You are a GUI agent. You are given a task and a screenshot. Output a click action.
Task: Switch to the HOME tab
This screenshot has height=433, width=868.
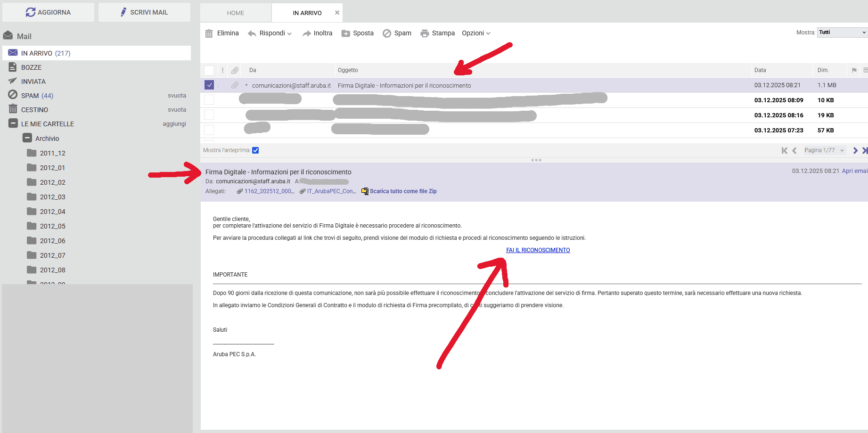point(236,13)
